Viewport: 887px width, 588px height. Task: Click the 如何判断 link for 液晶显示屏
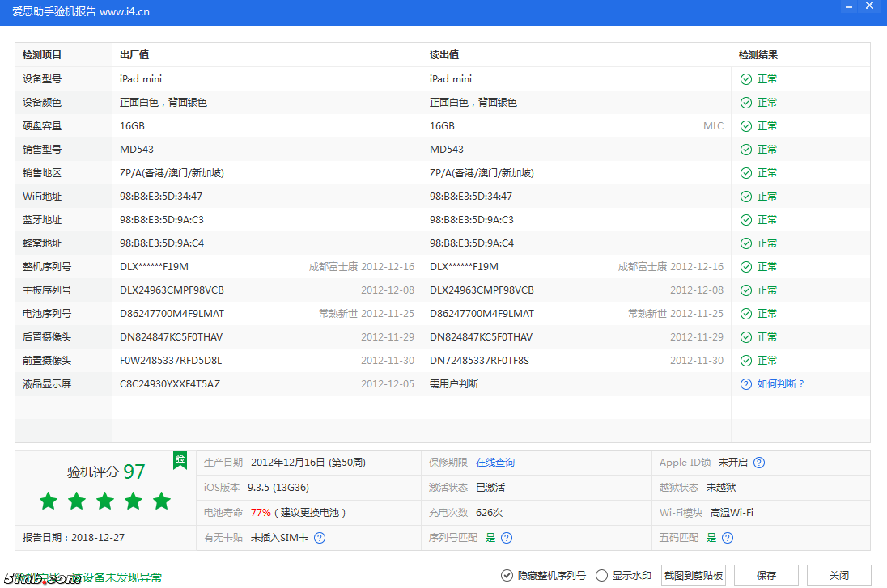click(x=780, y=384)
